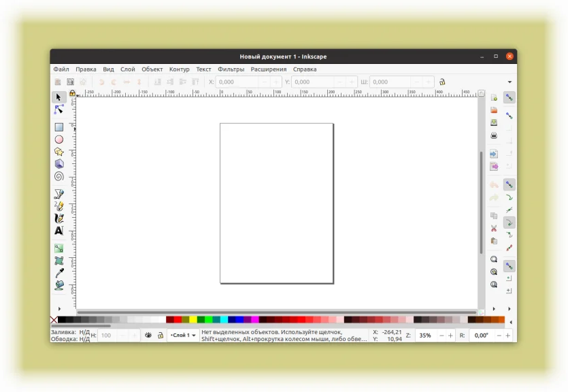568x392 pixels.
Task: Toggle the main snapping enable button
Action: click(x=509, y=97)
